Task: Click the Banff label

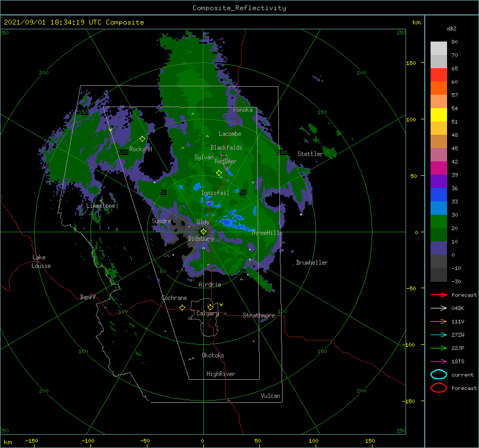Action: (x=88, y=297)
